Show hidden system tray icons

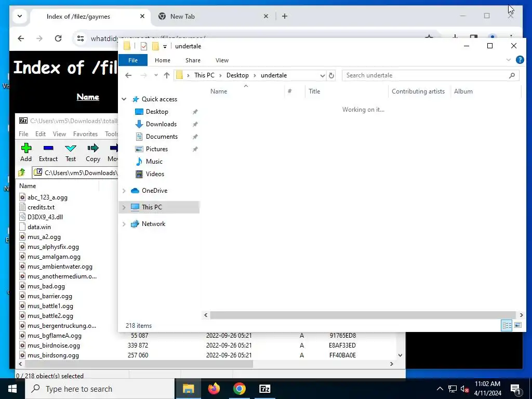click(x=440, y=389)
